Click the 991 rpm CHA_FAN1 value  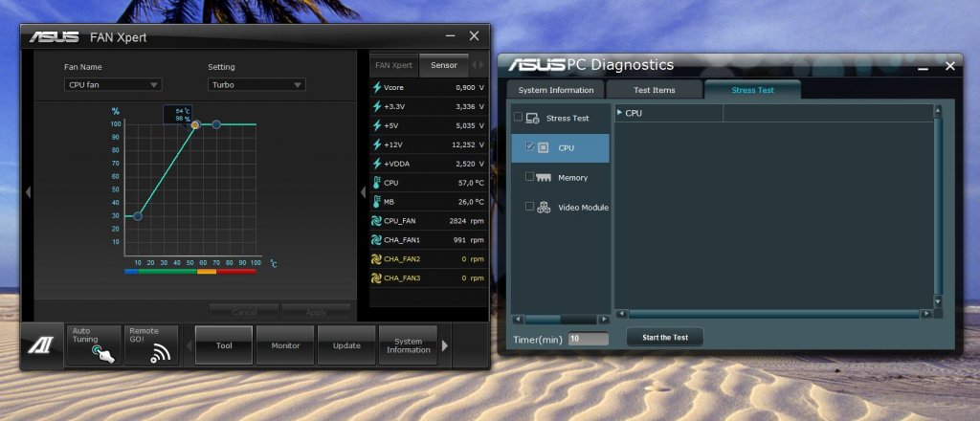[469, 240]
